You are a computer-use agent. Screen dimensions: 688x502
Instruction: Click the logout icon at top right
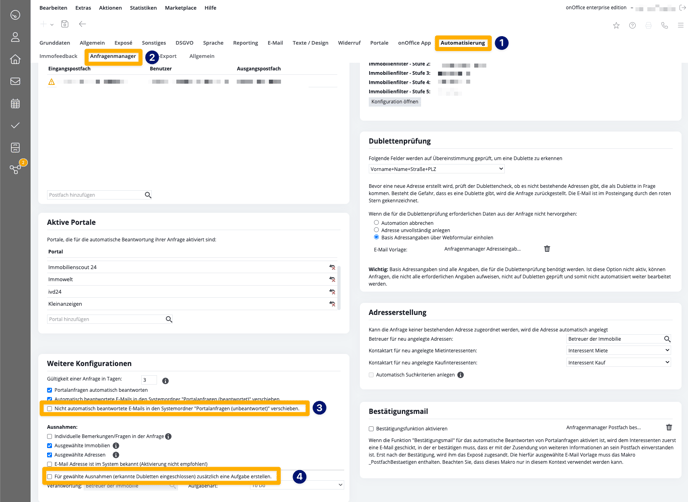coord(682,8)
